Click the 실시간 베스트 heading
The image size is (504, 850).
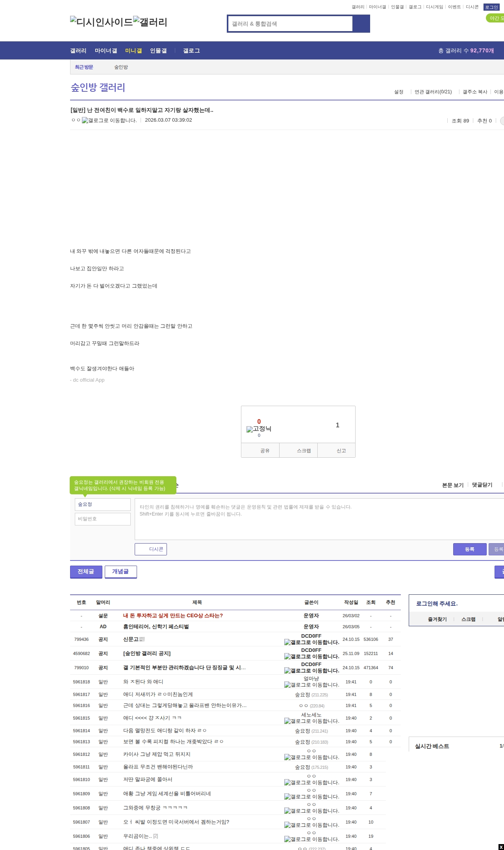pyautogui.click(x=432, y=746)
